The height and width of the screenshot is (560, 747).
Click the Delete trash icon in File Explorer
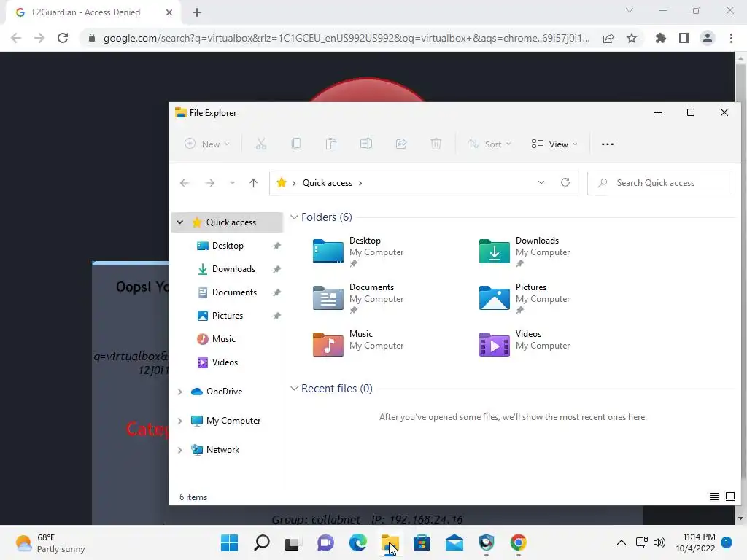click(436, 144)
